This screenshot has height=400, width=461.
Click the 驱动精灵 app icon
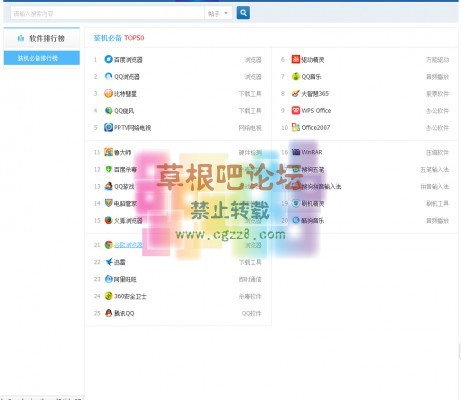(x=296, y=59)
